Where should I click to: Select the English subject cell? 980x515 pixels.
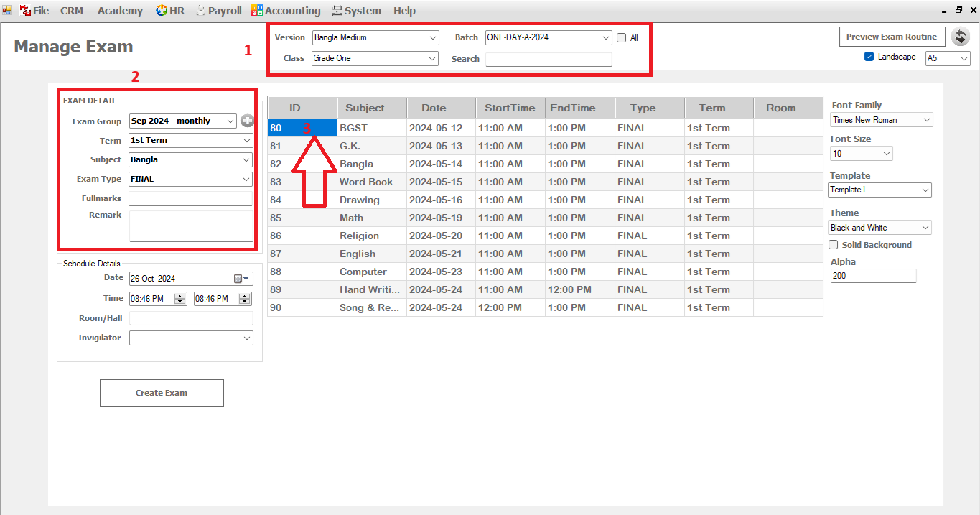point(372,254)
